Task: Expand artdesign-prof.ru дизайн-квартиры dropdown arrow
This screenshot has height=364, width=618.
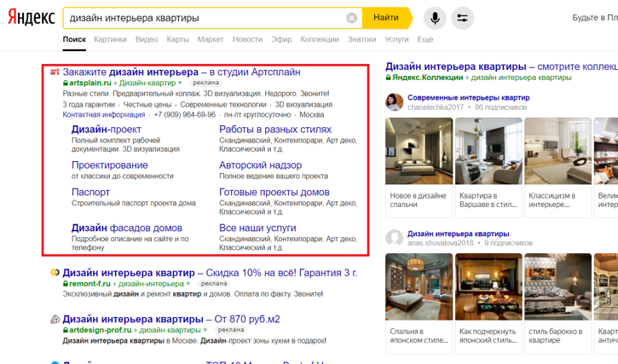Action: click(205, 330)
